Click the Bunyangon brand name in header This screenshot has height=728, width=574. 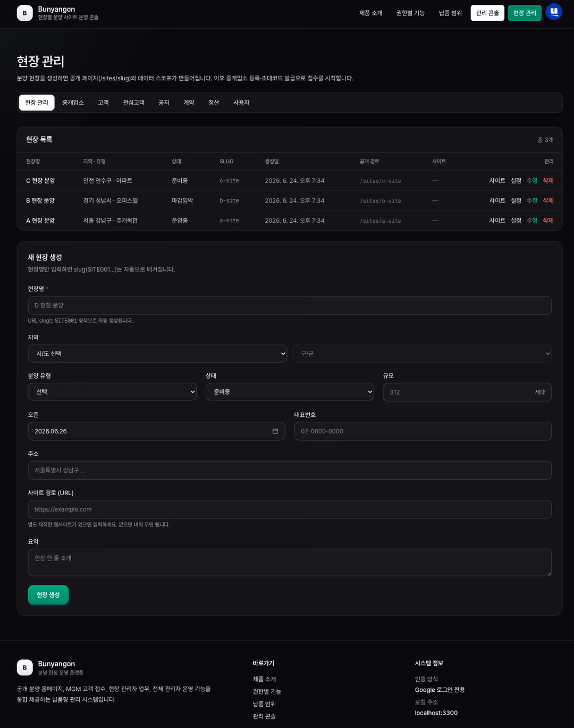(56, 9)
